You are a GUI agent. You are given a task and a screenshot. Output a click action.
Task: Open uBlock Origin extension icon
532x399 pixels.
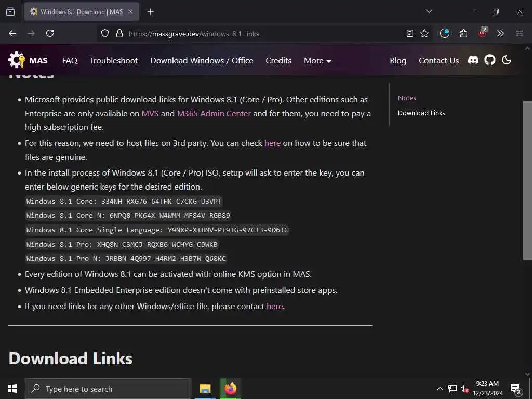click(x=483, y=33)
